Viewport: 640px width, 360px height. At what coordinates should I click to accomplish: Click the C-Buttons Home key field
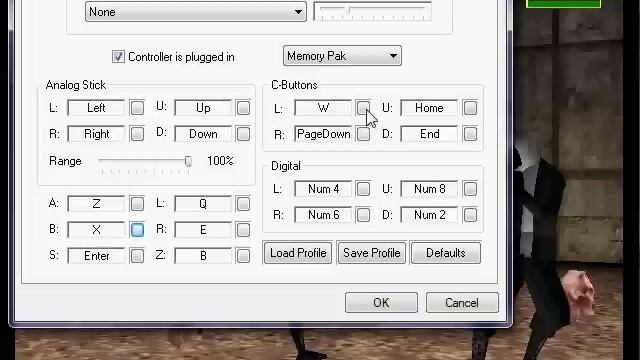(429, 108)
